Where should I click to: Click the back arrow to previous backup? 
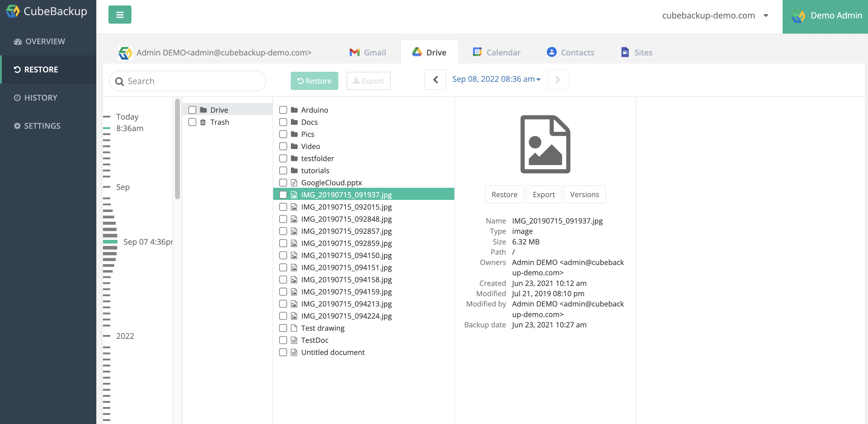[436, 79]
